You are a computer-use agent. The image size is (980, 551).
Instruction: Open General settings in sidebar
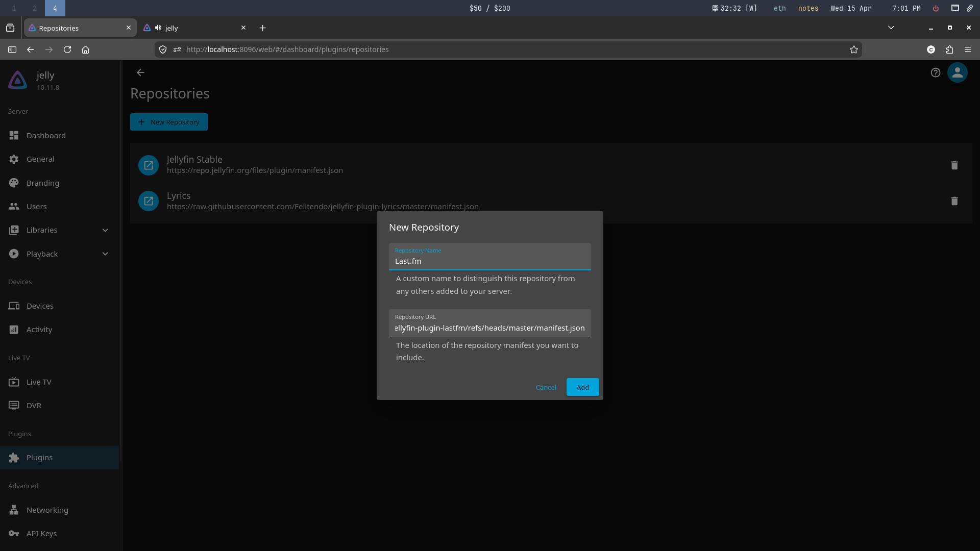click(60, 159)
